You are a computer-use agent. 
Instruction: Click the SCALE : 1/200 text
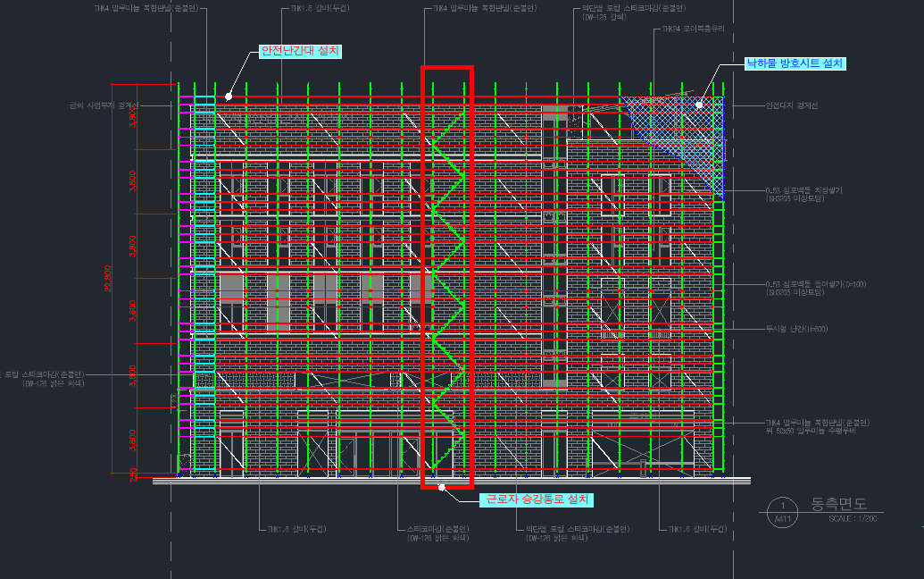pyautogui.click(x=853, y=518)
